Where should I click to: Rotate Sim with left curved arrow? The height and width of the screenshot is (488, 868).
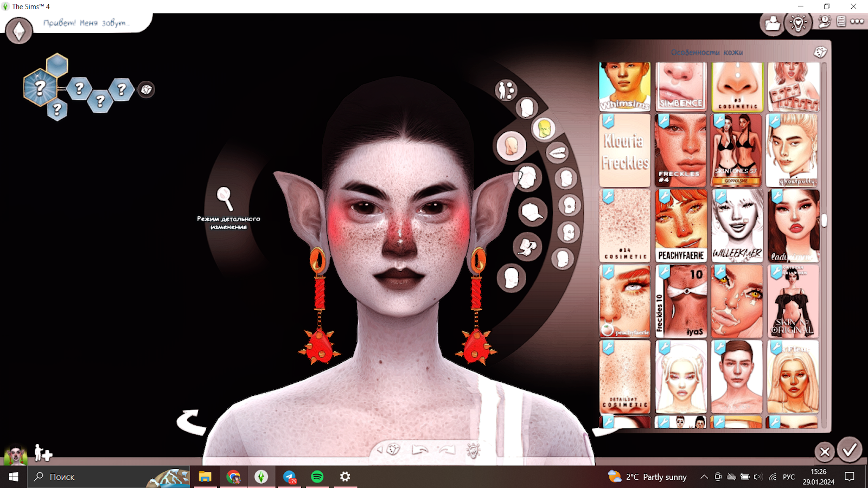point(191,421)
